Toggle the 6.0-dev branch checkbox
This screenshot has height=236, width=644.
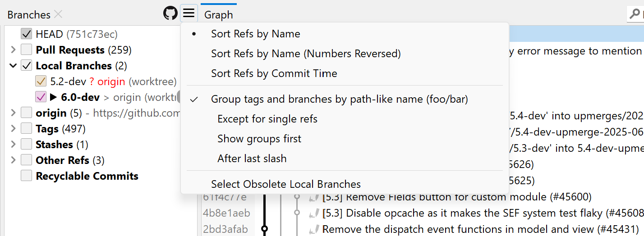41,97
